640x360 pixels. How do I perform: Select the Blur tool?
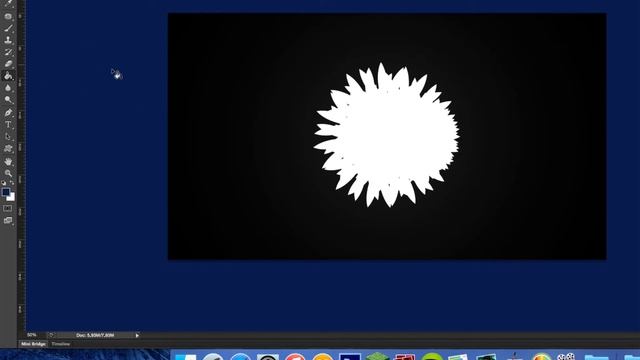click(x=8, y=87)
